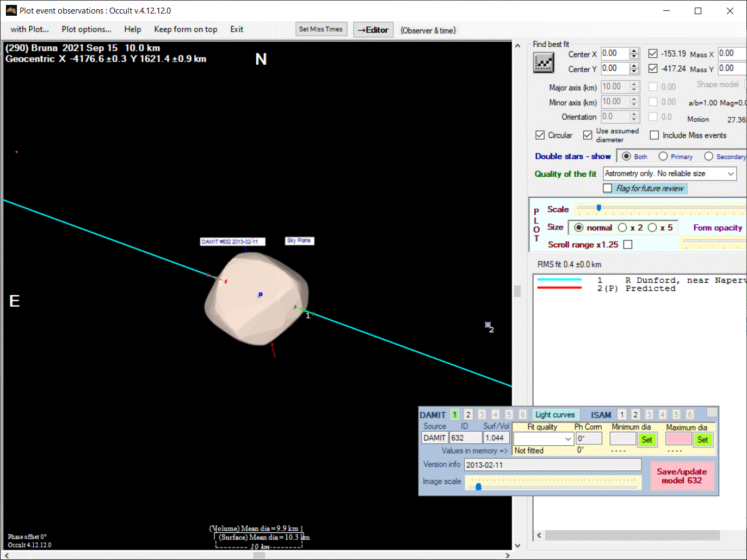The height and width of the screenshot is (560, 747).
Task: Click the DAMIT ID 632 field
Action: 466,438
